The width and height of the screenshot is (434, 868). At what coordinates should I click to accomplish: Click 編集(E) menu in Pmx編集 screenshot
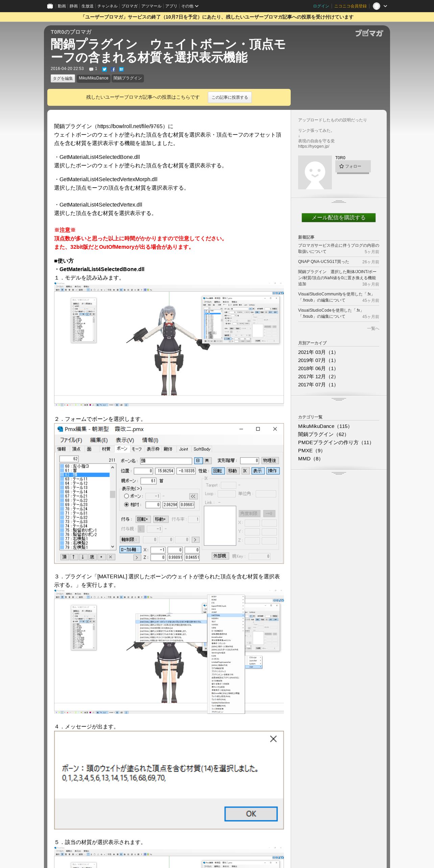(99, 440)
